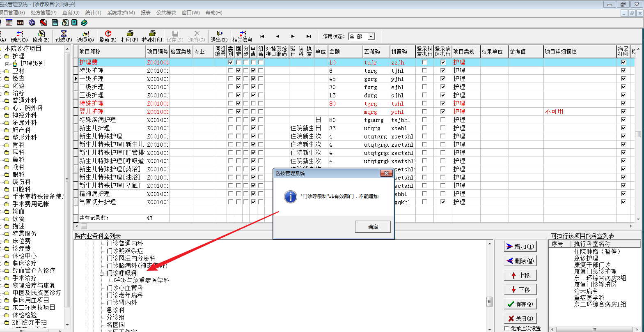Click the green book toolbar icon
The image size is (644, 332).
pyautogui.click(x=84, y=23)
